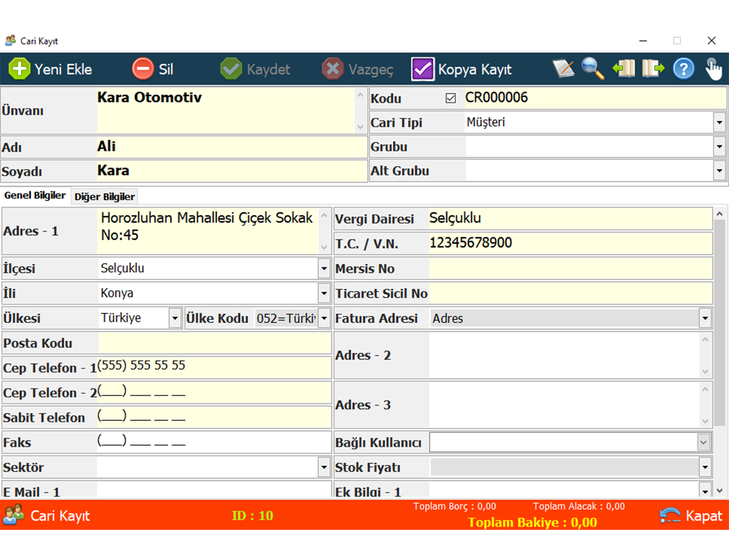Click the Vazgeç cancel button
729x560 pixels.
pos(358,69)
